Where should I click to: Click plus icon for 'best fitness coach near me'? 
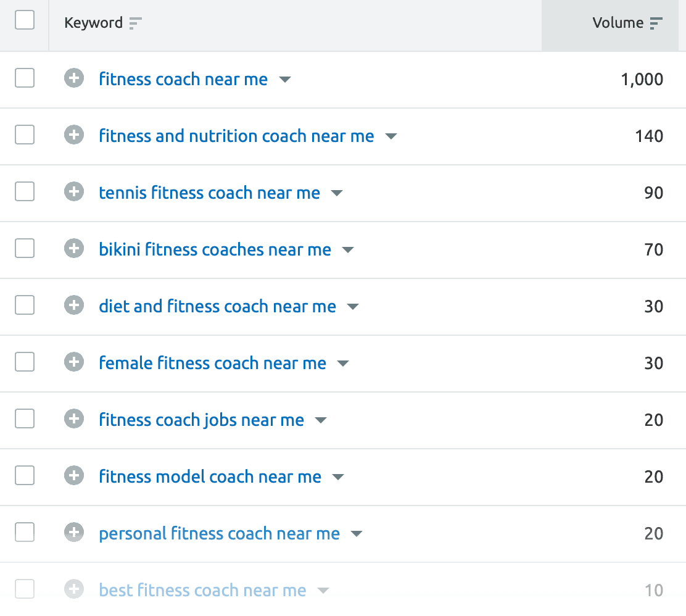[73, 589]
